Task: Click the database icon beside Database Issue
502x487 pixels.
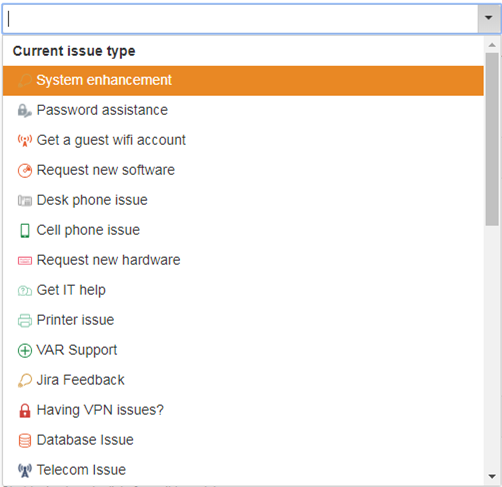Action: point(25,440)
